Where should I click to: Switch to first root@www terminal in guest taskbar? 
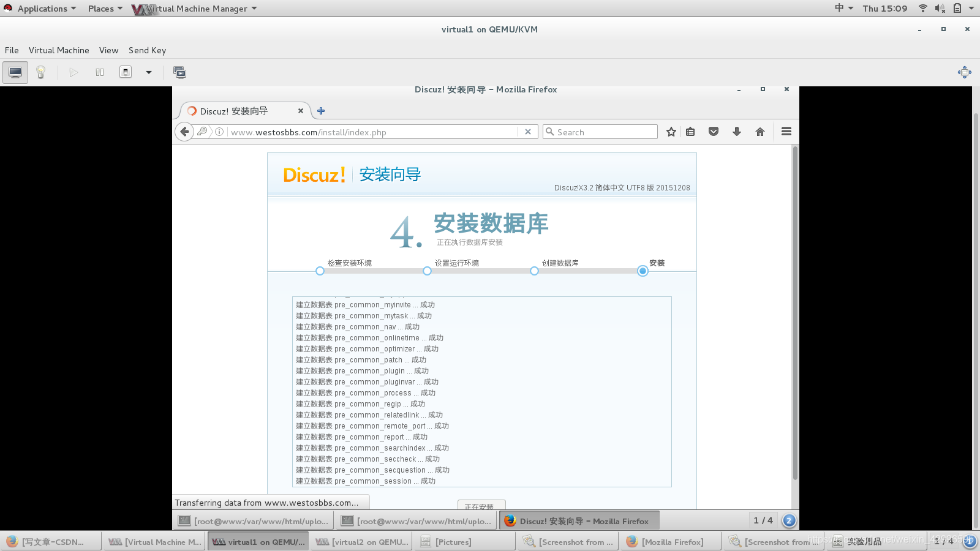pyautogui.click(x=254, y=521)
